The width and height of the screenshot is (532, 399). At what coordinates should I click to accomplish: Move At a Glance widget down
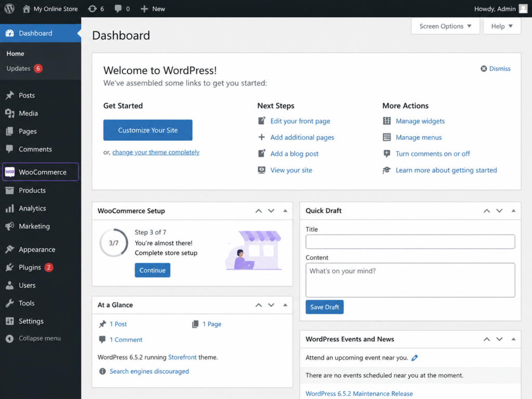click(271, 305)
